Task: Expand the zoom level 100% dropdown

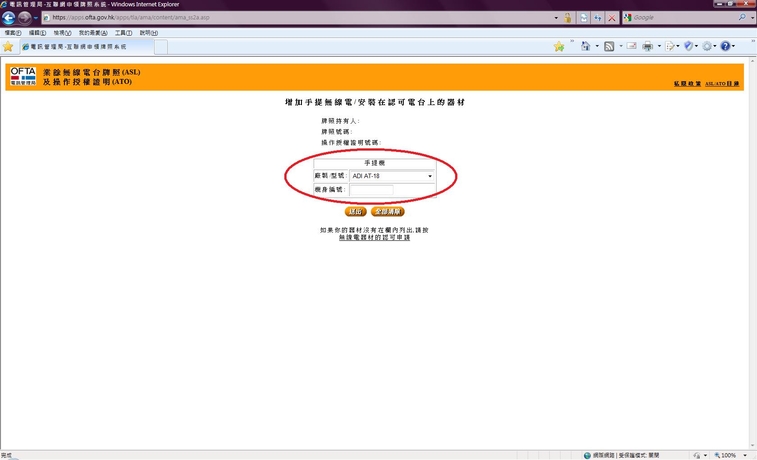Action: point(745,455)
